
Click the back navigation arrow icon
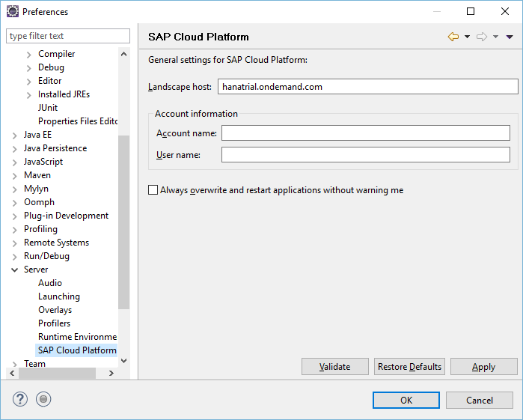(453, 37)
